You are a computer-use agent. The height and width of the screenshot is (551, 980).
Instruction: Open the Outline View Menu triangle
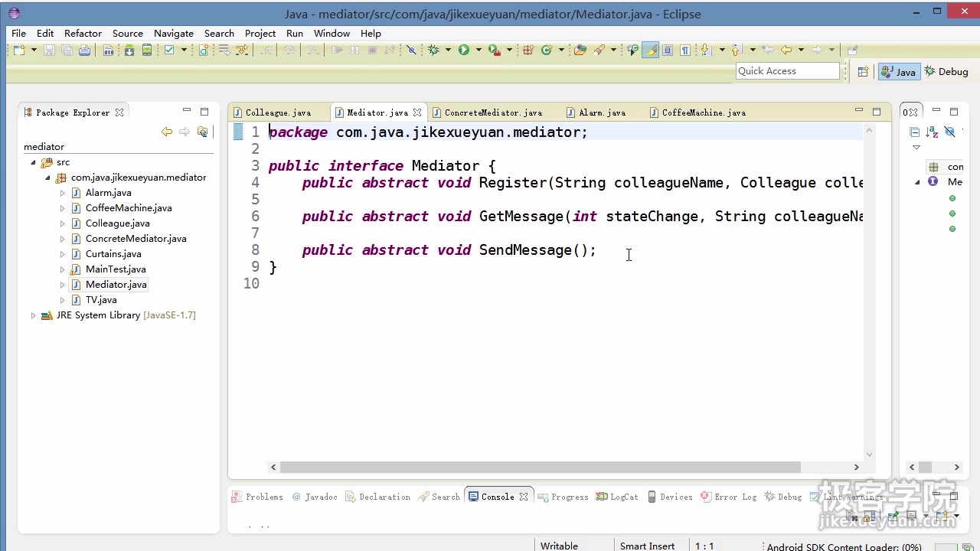click(x=916, y=147)
